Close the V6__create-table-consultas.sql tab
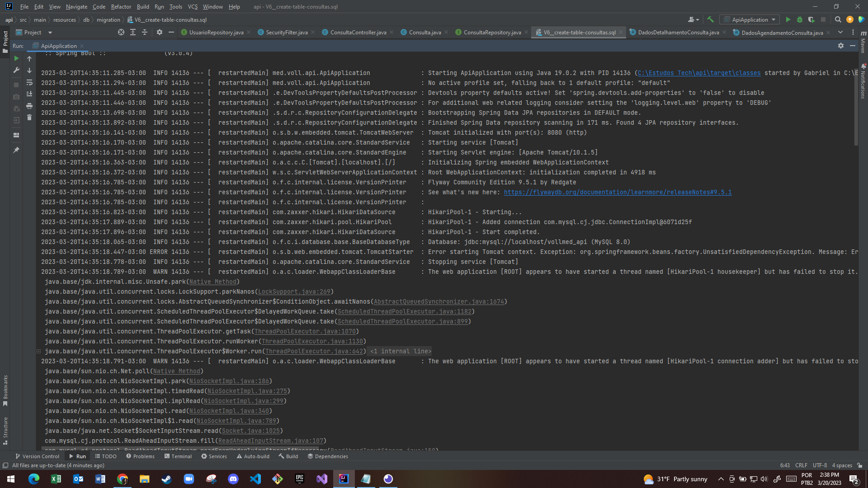The width and height of the screenshot is (868, 488). click(621, 33)
